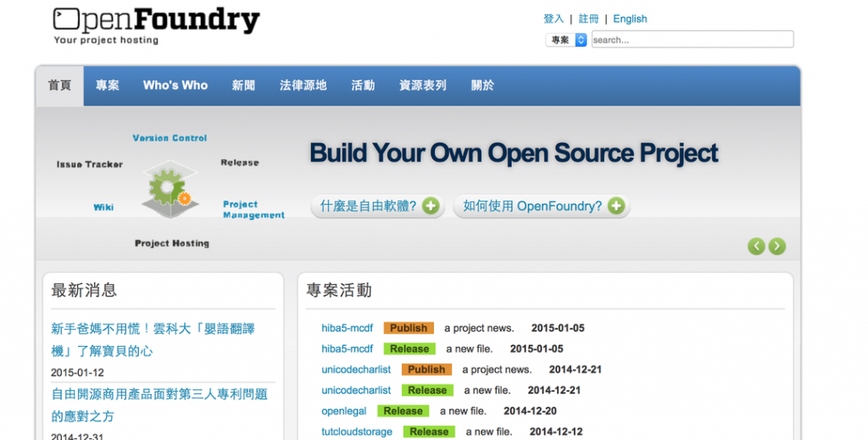This screenshot has width=868, height=440.
Task: Click the OpenFoundry logo
Action: pyautogui.click(x=156, y=25)
